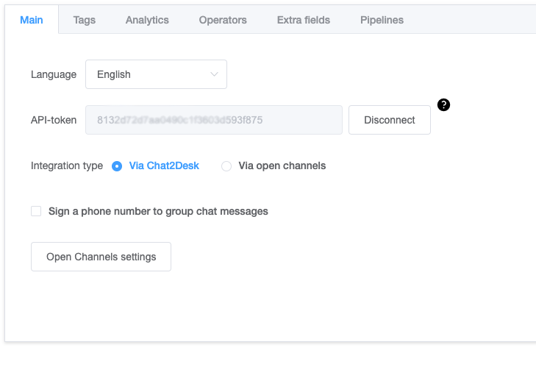This screenshot has width=536, height=392.
Task: Open the Tags tab
Action: [x=85, y=20]
